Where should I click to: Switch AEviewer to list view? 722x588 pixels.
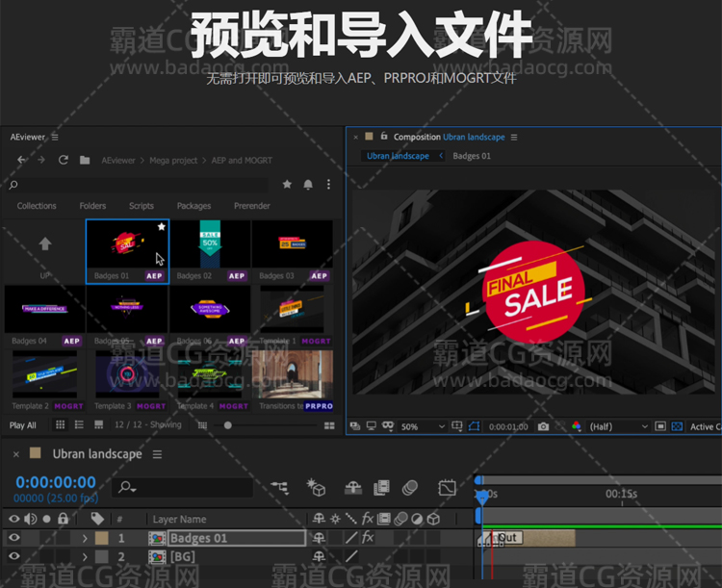[x=79, y=424]
